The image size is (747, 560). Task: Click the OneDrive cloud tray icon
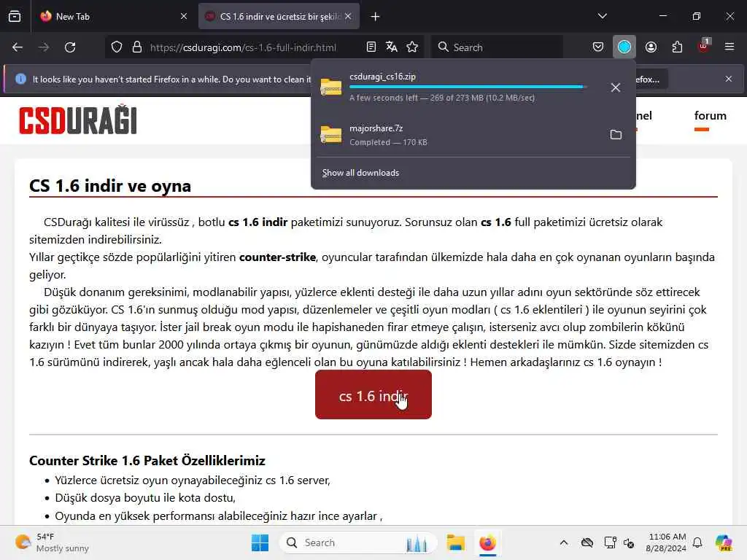click(587, 542)
